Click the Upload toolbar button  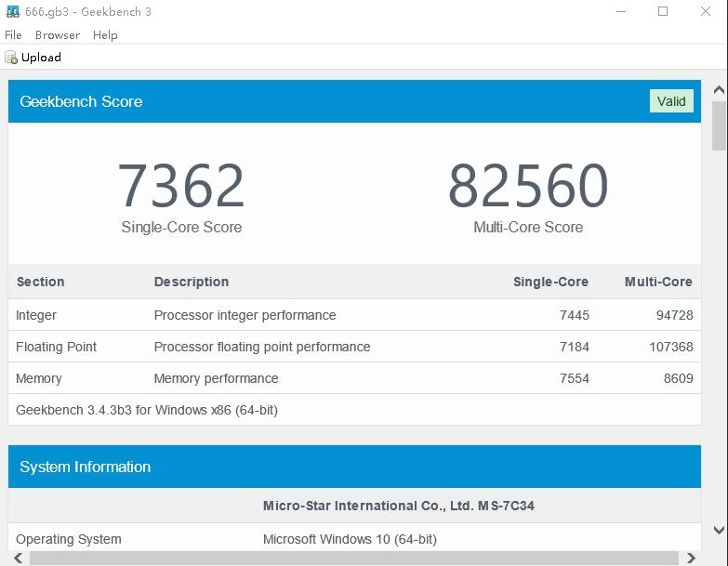pyautogui.click(x=33, y=57)
